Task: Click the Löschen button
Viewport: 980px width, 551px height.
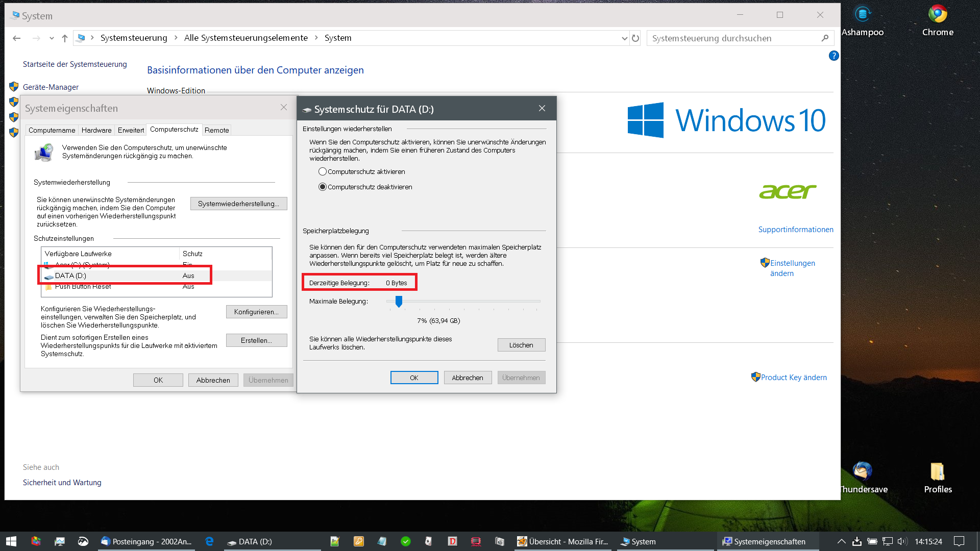Action: pos(521,345)
